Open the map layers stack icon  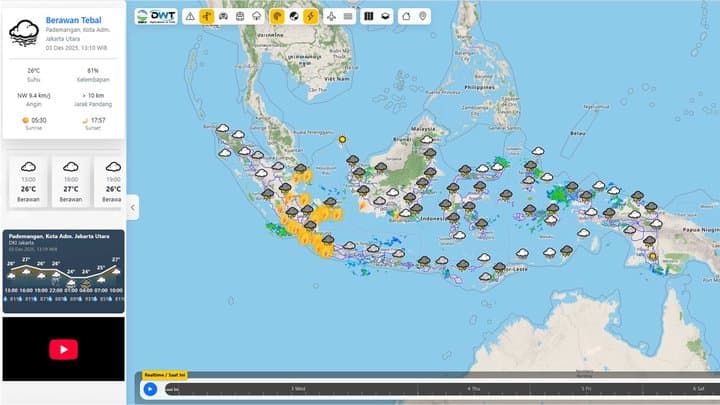385,17
